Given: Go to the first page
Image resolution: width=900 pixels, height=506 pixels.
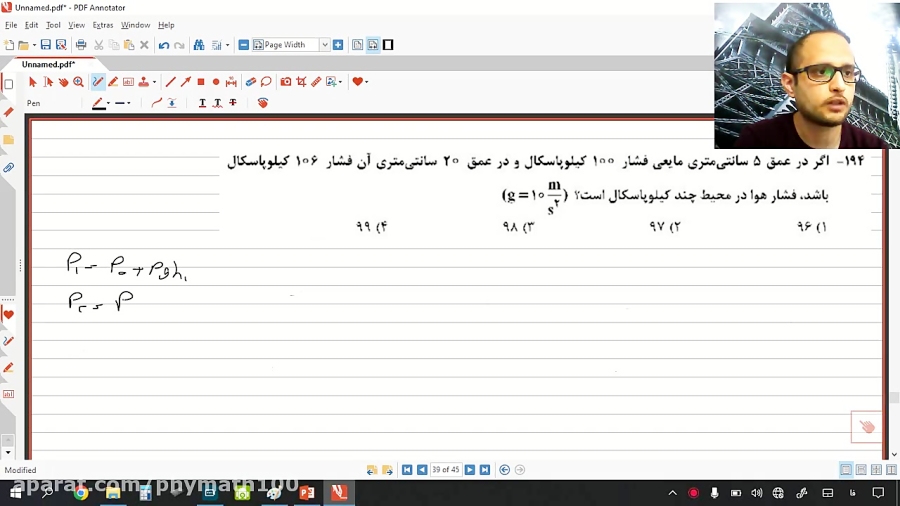Looking at the screenshot, I should (407, 470).
